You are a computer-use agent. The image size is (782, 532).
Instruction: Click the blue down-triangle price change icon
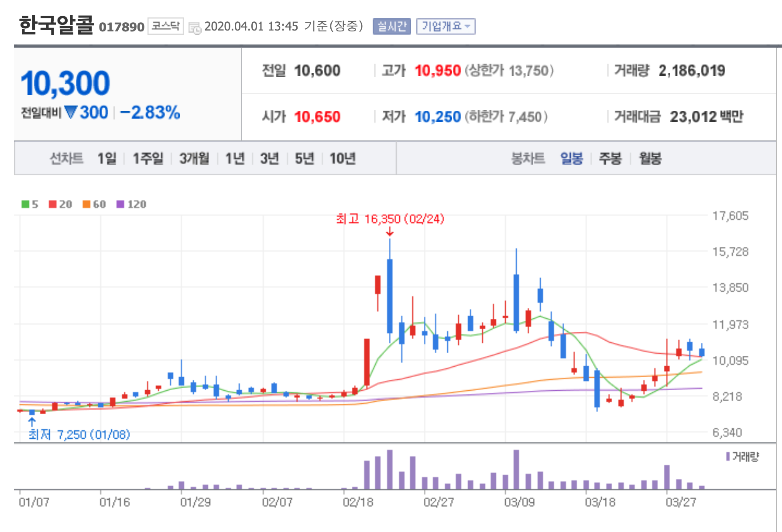(71, 113)
